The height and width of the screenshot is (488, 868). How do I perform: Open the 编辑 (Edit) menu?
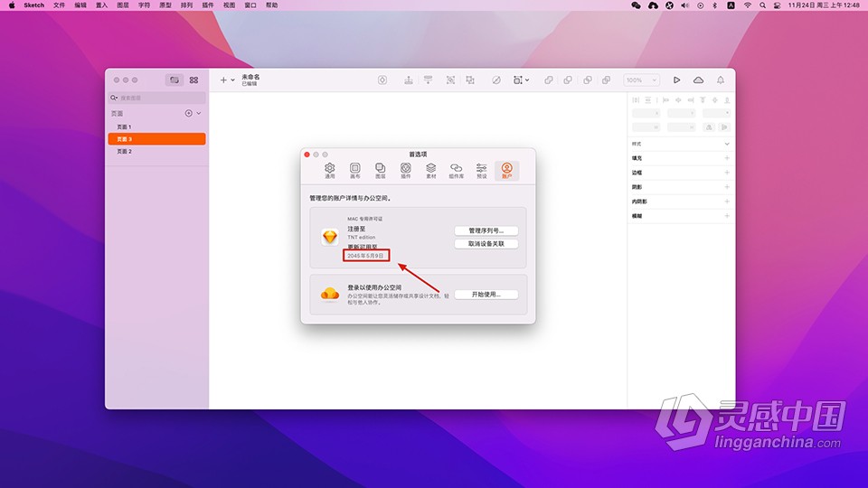click(80, 5)
